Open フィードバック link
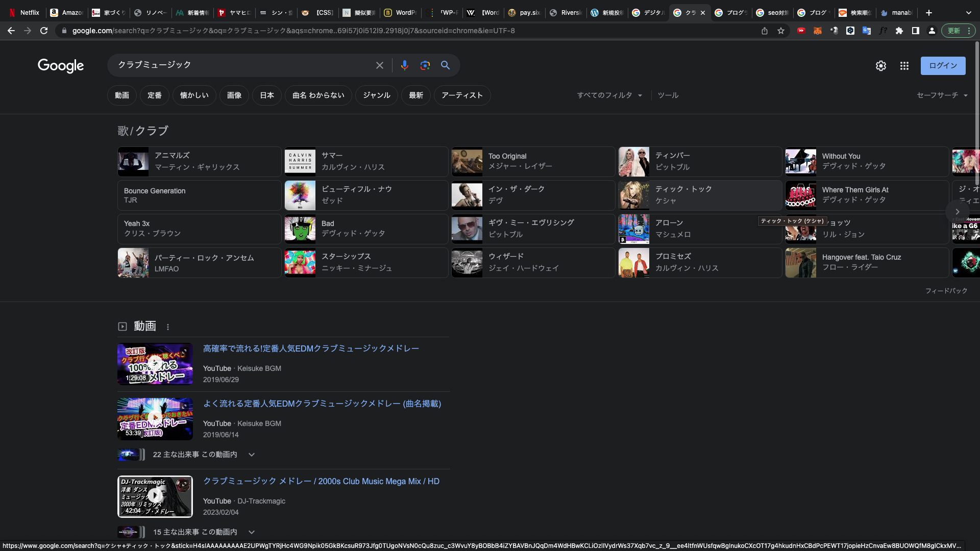Screen dimensions: 980x551 946,291
